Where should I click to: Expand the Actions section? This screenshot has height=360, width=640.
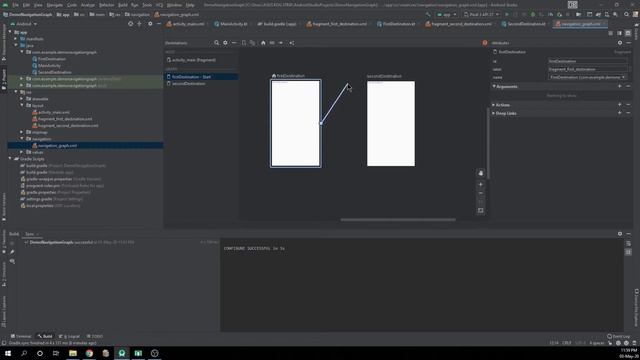494,105
